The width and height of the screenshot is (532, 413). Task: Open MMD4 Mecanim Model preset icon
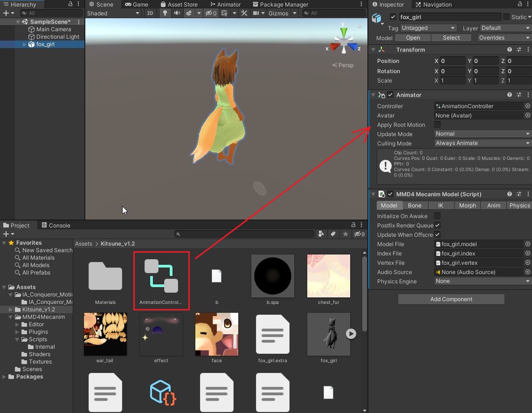[519, 194]
